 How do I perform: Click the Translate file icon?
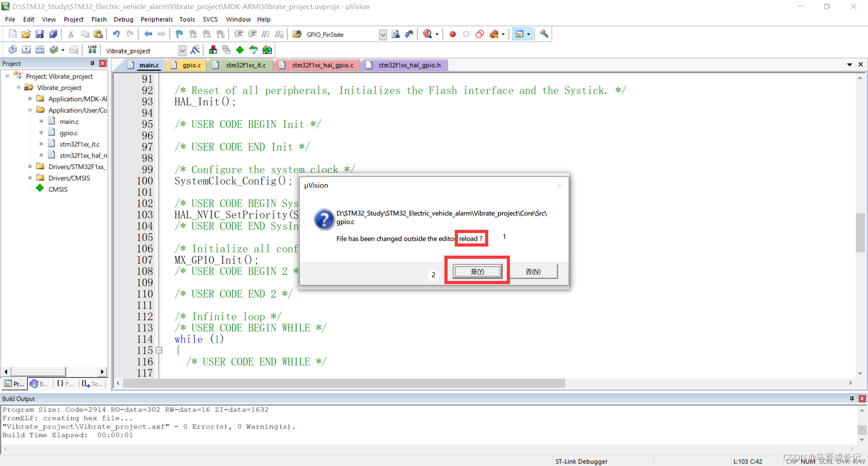pyautogui.click(x=13, y=50)
